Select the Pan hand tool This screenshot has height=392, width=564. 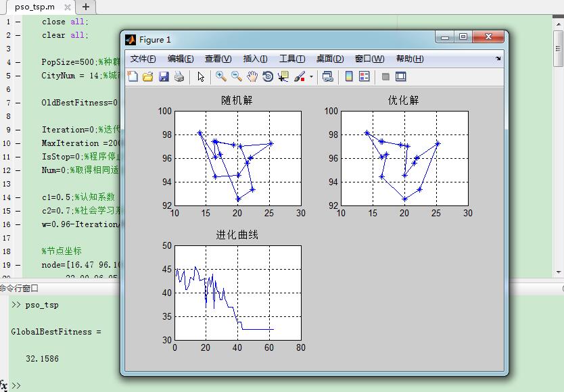[252, 76]
